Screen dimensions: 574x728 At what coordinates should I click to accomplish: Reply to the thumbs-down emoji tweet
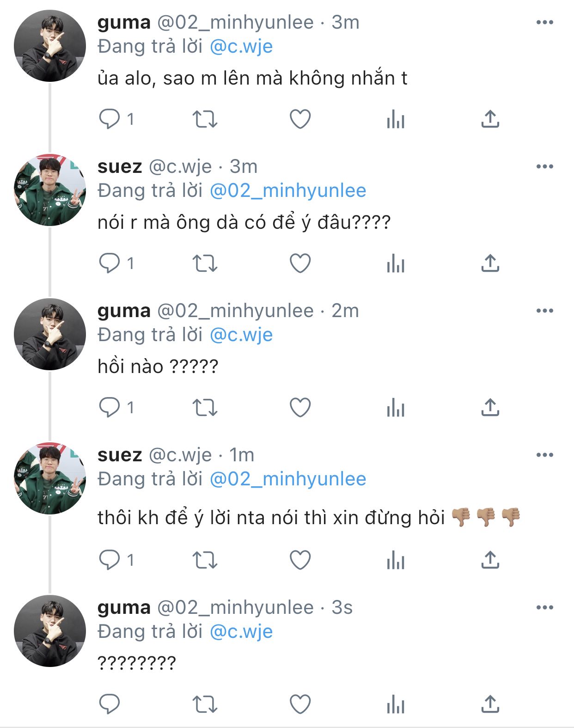tap(110, 560)
